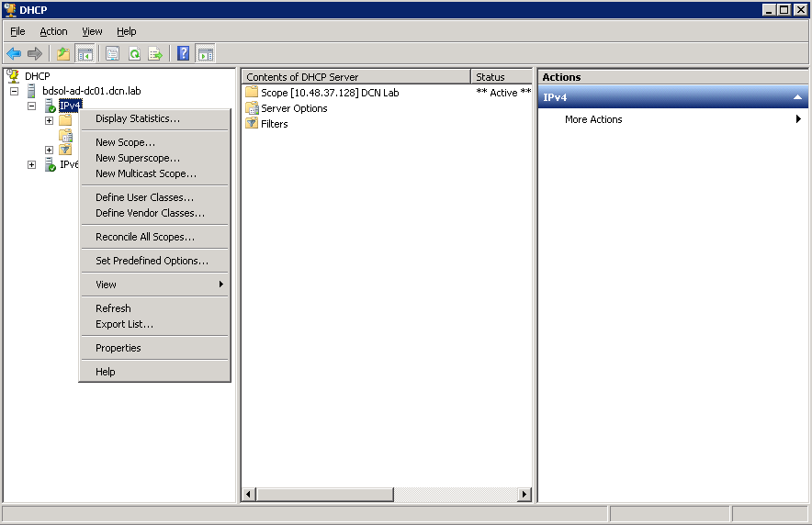Open the More Actions submenu arrow
Image resolution: width=812 pixels, height=525 pixels.
coord(798,119)
